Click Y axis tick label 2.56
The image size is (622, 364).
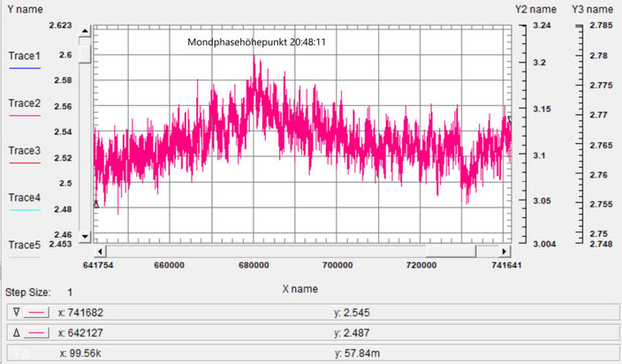[63, 106]
